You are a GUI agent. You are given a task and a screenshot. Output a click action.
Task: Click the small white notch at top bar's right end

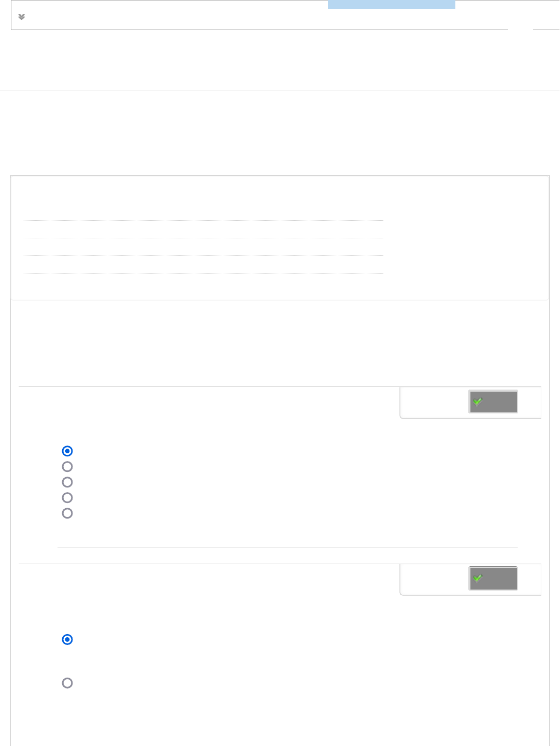[x=520, y=30]
